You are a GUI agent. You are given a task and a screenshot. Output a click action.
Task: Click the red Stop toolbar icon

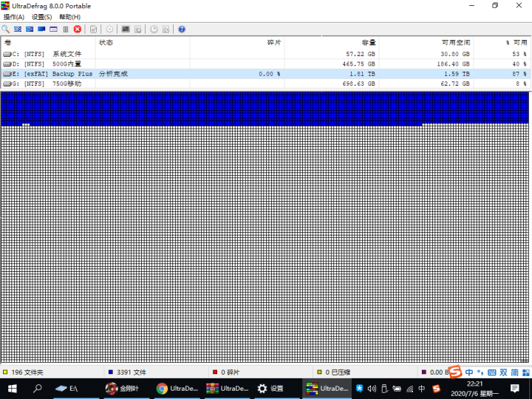pos(78,29)
